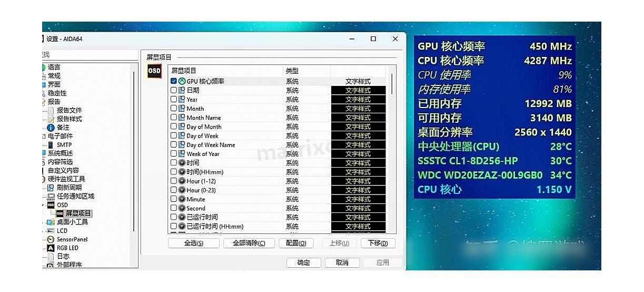Tick the 已运行时间 checkbox
The width and height of the screenshot is (644, 292).
tap(174, 217)
